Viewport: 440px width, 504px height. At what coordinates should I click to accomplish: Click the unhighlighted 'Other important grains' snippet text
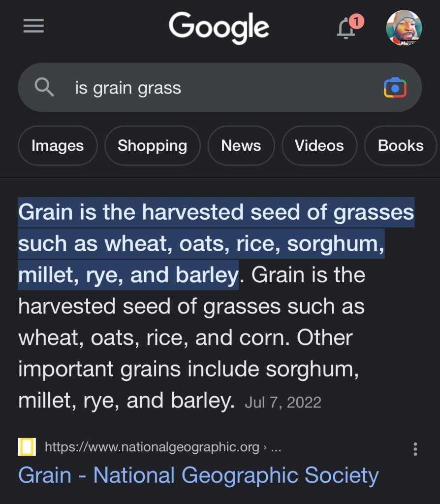click(187, 370)
